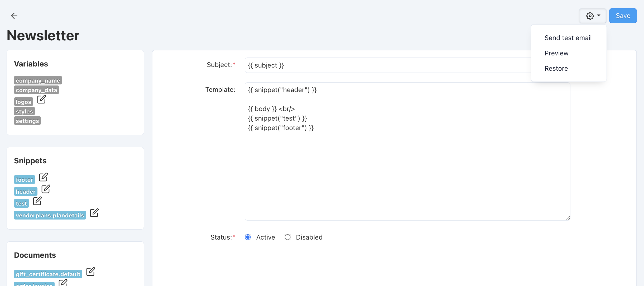644x286 pixels.
Task: Insert the company_name variable tag
Action: (x=38, y=80)
